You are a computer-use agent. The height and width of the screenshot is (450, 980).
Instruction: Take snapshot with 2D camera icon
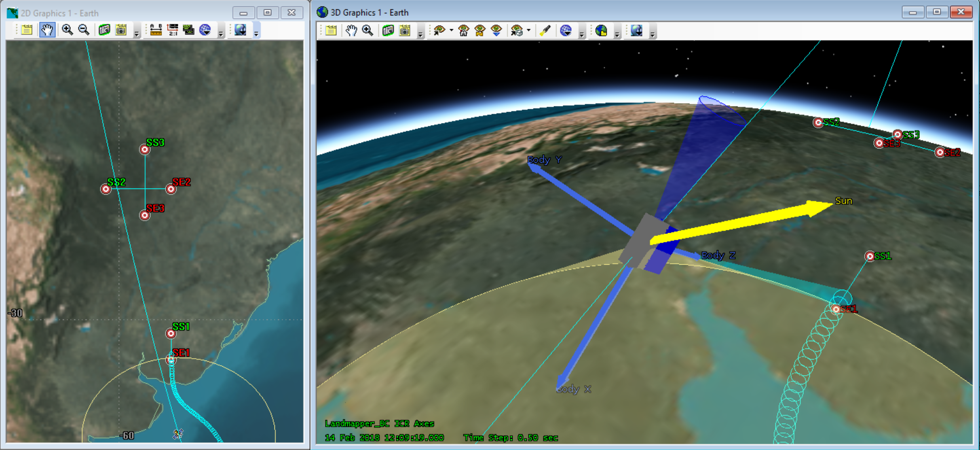(104, 30)
